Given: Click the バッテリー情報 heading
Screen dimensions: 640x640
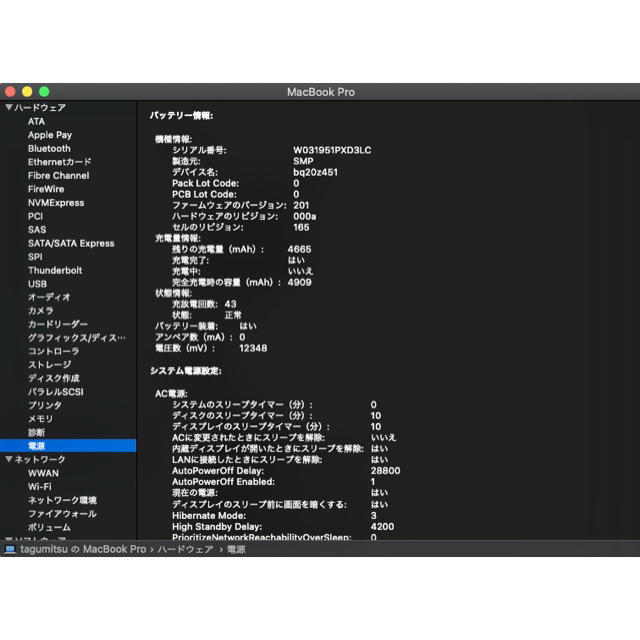Looking at the screenshot, I should point(181,116).
